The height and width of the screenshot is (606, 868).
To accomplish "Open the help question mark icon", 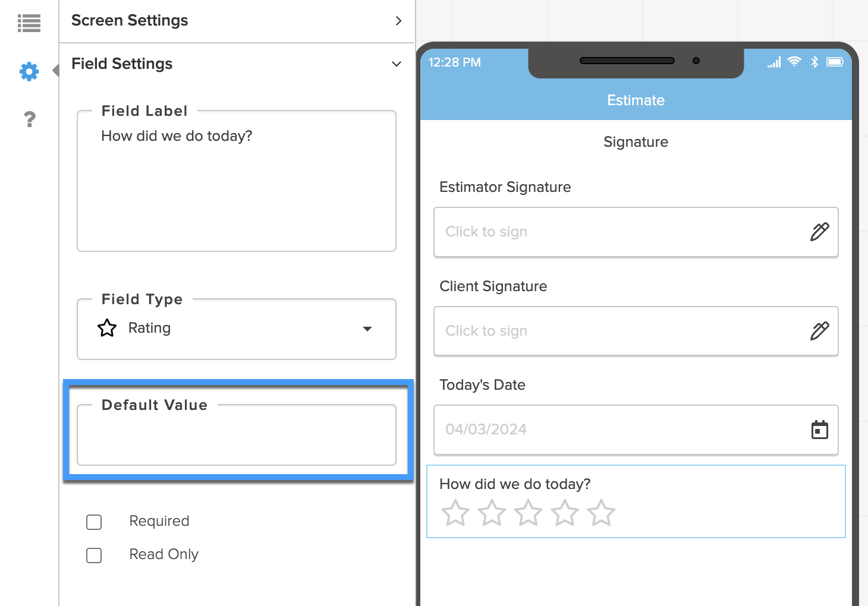I will click(30, 119).
